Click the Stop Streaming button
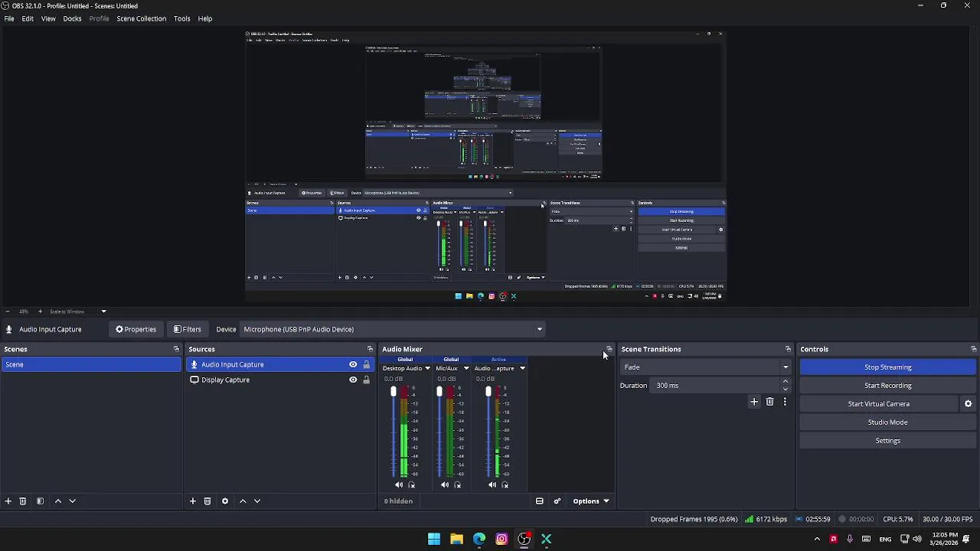The height and width of the screenshot is (551, 980). [x=888, y=367]
